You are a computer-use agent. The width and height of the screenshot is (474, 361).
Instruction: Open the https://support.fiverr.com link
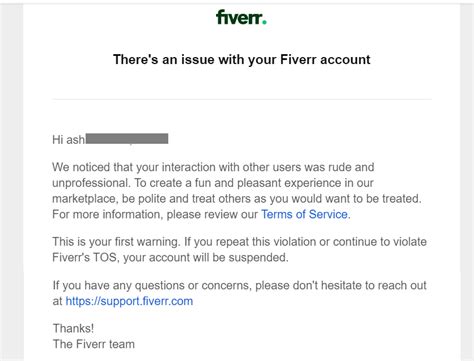(129, 301)
